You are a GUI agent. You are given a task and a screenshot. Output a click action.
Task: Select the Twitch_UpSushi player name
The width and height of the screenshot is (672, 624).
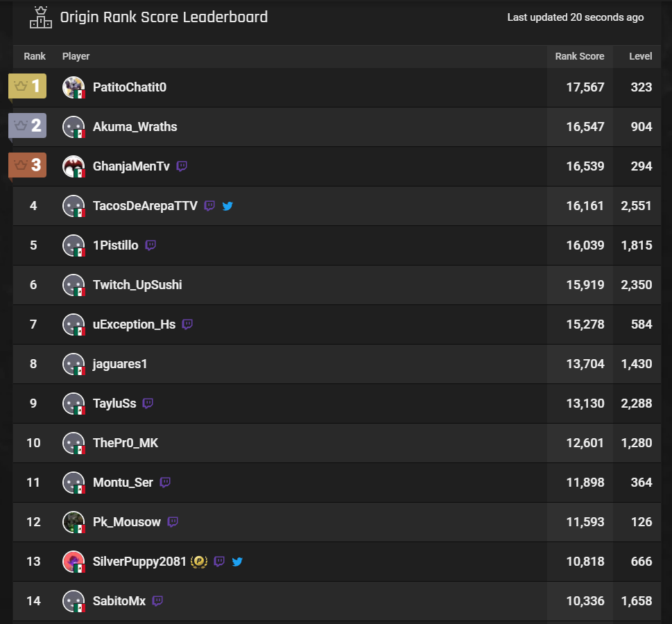pos(137,285)
